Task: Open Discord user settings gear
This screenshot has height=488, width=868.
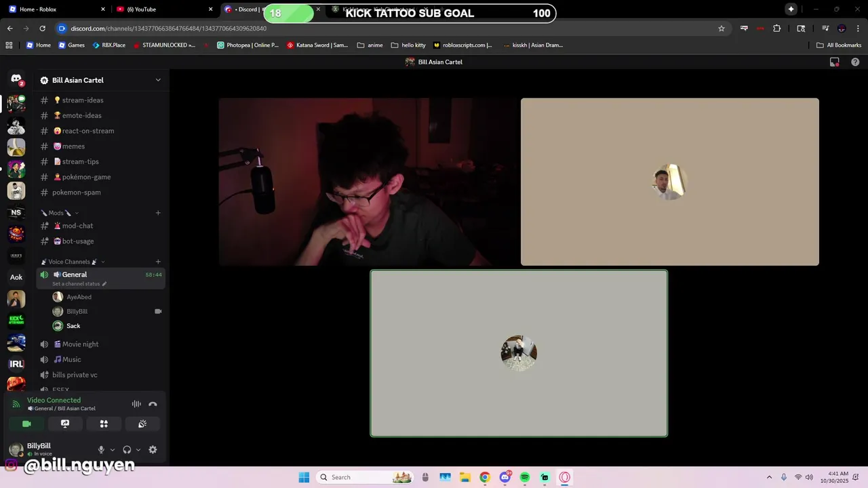Action: pos(153,449)
